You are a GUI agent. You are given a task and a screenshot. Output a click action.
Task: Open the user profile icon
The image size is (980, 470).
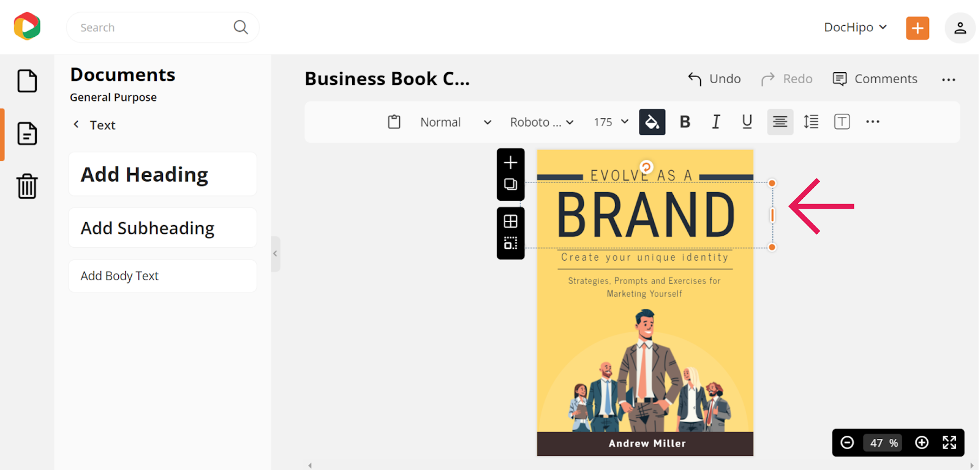point(960,28)
